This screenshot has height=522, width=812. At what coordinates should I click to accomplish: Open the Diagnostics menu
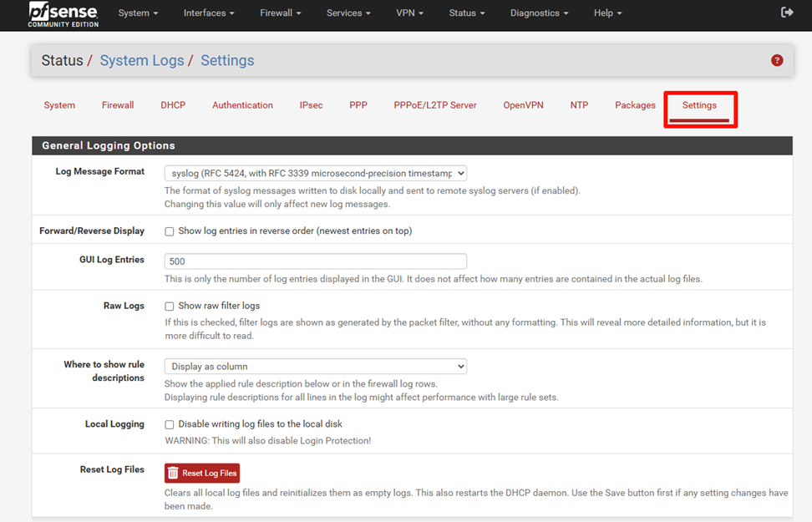tap(538, 13)
